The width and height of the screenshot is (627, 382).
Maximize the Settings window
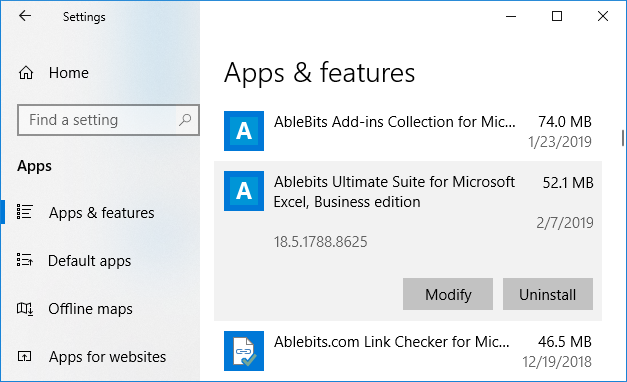pos(557,16)
